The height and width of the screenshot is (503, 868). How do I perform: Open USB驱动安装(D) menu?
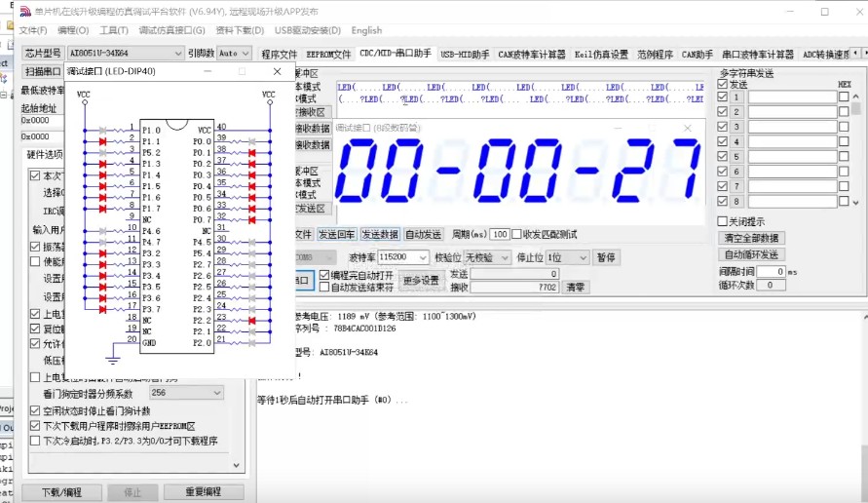click(x=308, y=30)
